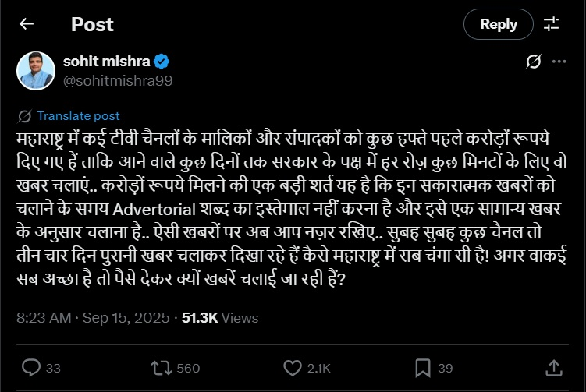Viewport: 586px width, 392px height.
Task: Click the display name sohit mishra
Action: (x=106, y=61)
